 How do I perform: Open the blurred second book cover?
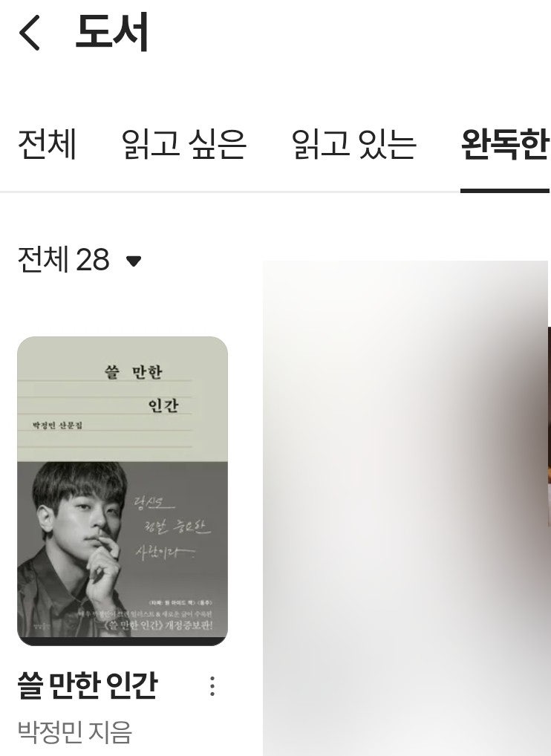click(x=405, y=508)
